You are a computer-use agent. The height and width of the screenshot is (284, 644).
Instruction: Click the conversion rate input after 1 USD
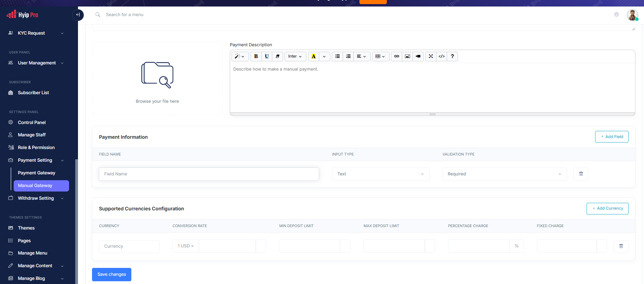pyautogui.click(x=227, y=246)
